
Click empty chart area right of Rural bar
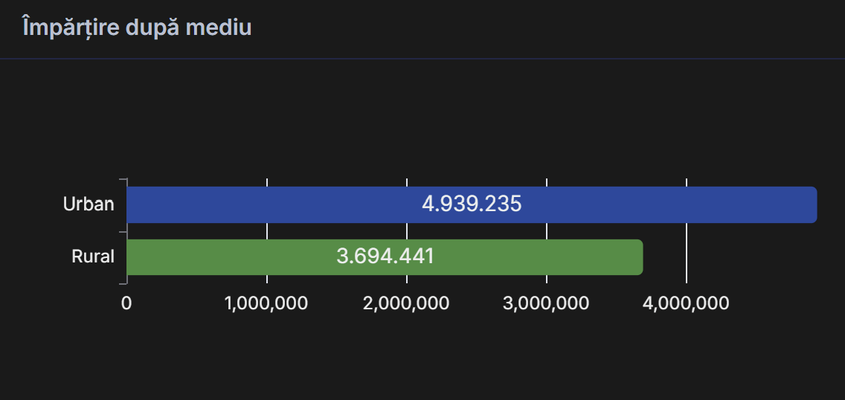[750, 257]
